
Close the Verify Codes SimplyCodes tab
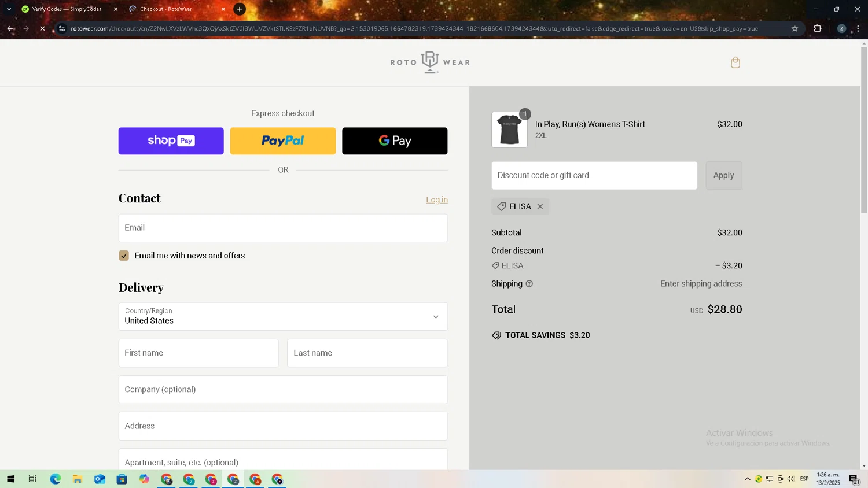115,9
